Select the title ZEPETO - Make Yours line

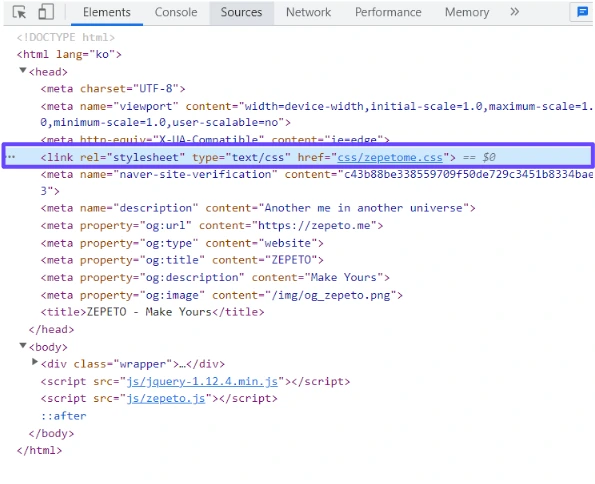(x=153, y=312)
